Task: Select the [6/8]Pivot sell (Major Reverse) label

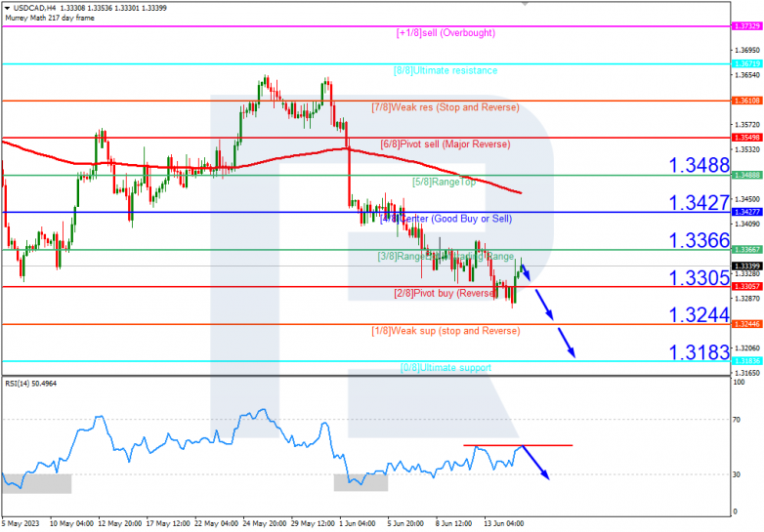Action: click(x=446, y=144)
